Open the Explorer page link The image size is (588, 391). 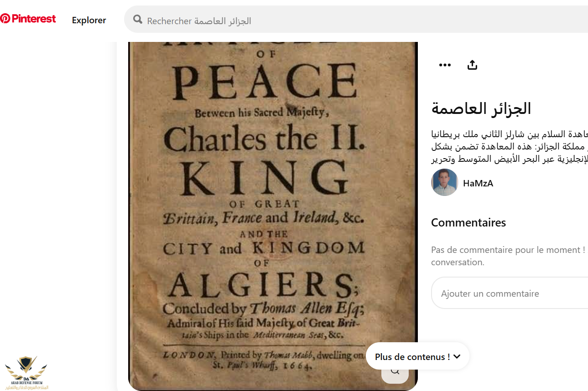pyautogui.click(x=89, y=20)
